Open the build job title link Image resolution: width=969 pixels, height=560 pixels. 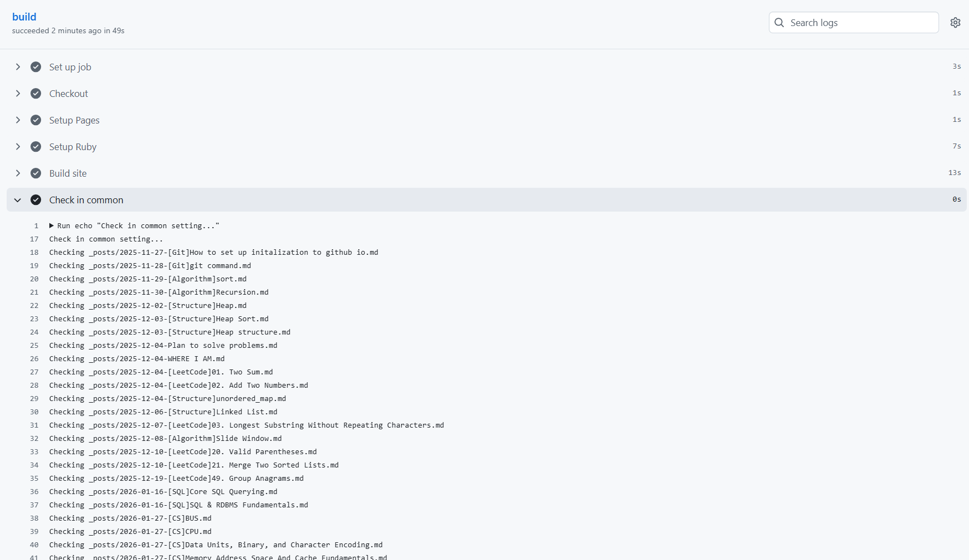pyautogui.click(x=24, y=17)
